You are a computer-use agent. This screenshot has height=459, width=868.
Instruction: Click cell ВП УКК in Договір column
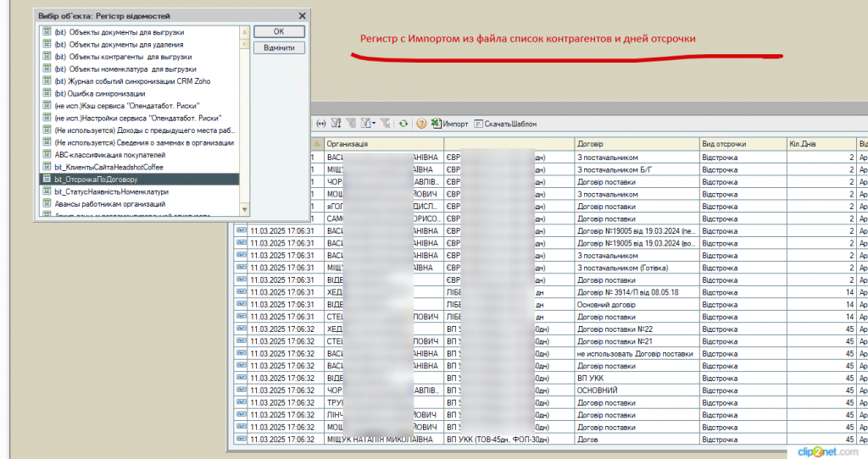tap(637, 379)
